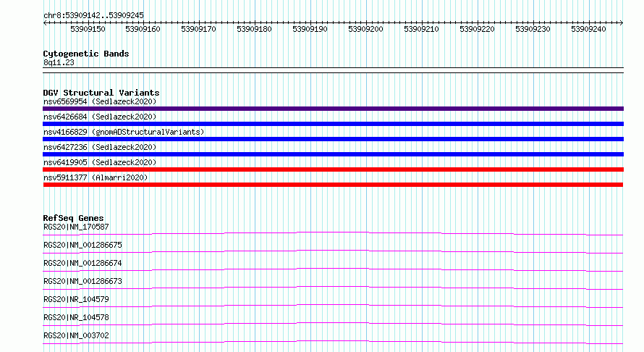Click the red bar for nsv5911377
The width and height of the screenshot is (644, 352).
click(x=333, y=185)
